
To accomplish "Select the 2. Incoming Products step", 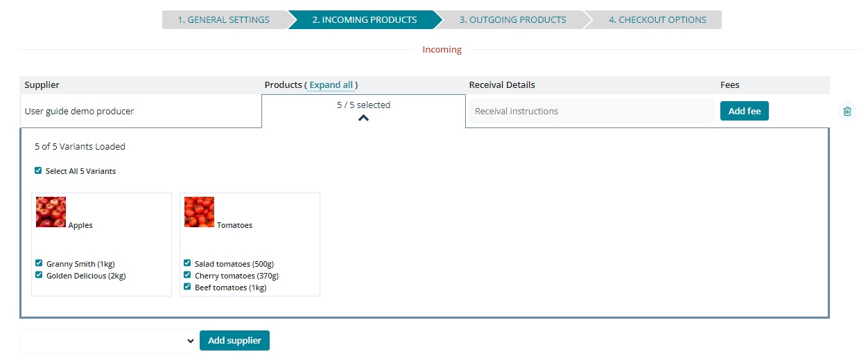I will [364, 19].
